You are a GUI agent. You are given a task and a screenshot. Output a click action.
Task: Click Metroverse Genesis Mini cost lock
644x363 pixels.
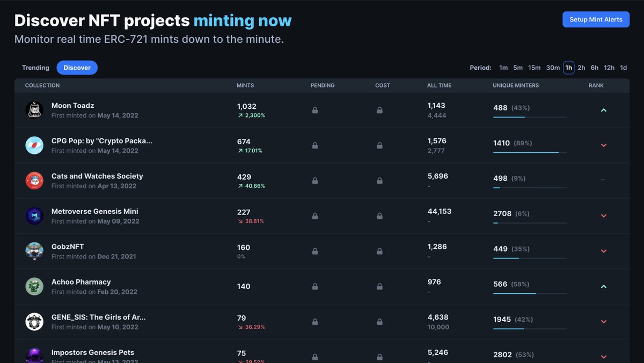[x=379, y=216]
